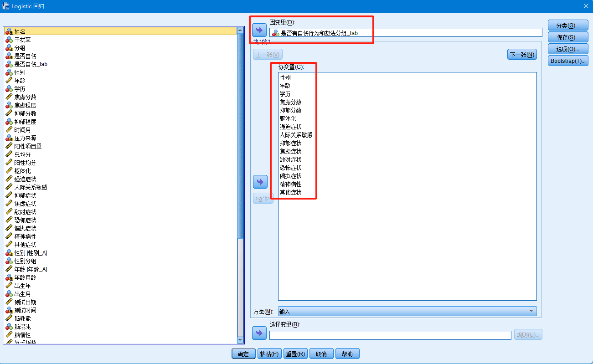This screenshot has width=593, height=364.
Task: Click the nominal icon beside 焦虑程度
Action: point(9,105)
